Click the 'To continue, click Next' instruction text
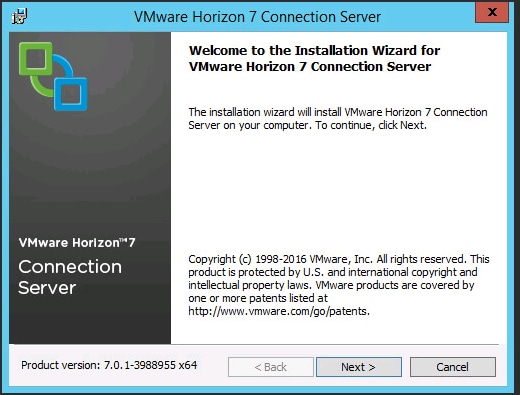520x395 pixels. click(371, 125)
